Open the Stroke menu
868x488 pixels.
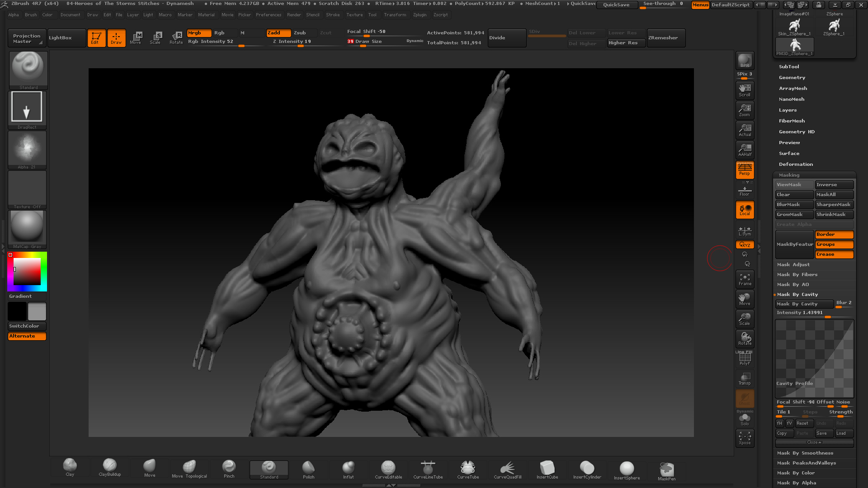[333, 15]
